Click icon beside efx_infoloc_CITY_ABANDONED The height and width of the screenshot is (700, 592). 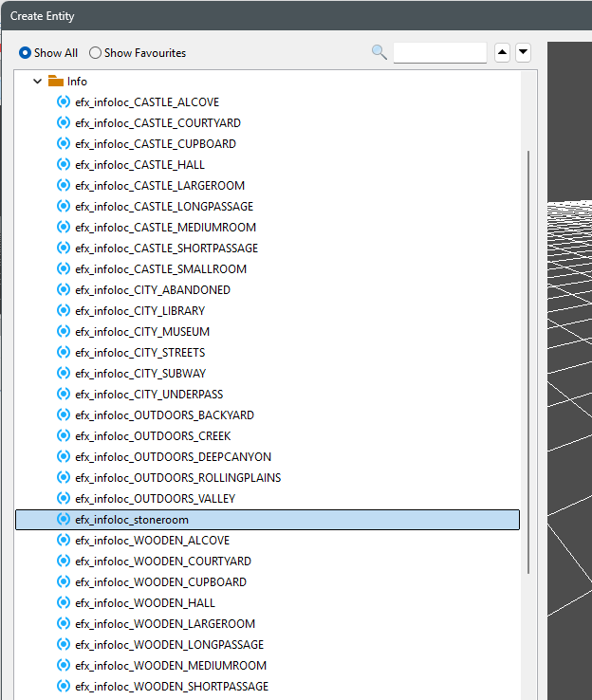[x=64, y=289]
